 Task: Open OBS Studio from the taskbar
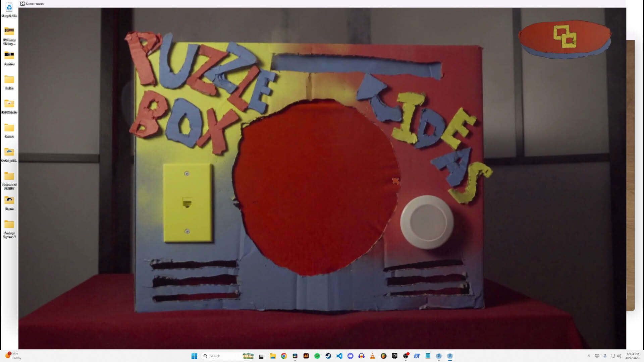(406, 356)
